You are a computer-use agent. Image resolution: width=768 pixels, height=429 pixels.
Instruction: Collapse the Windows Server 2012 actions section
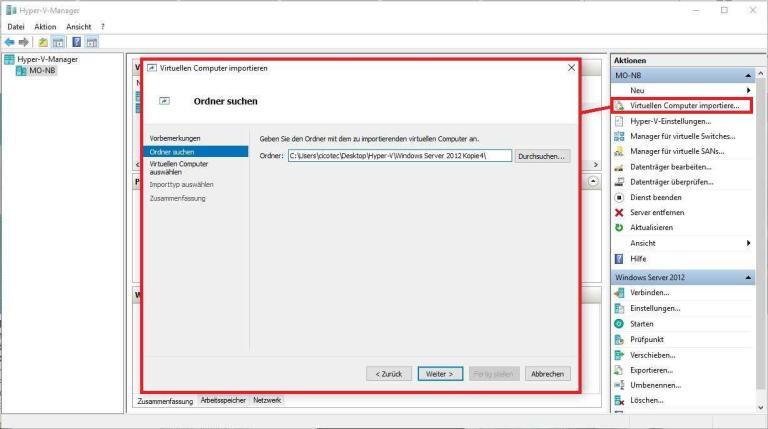748,278
